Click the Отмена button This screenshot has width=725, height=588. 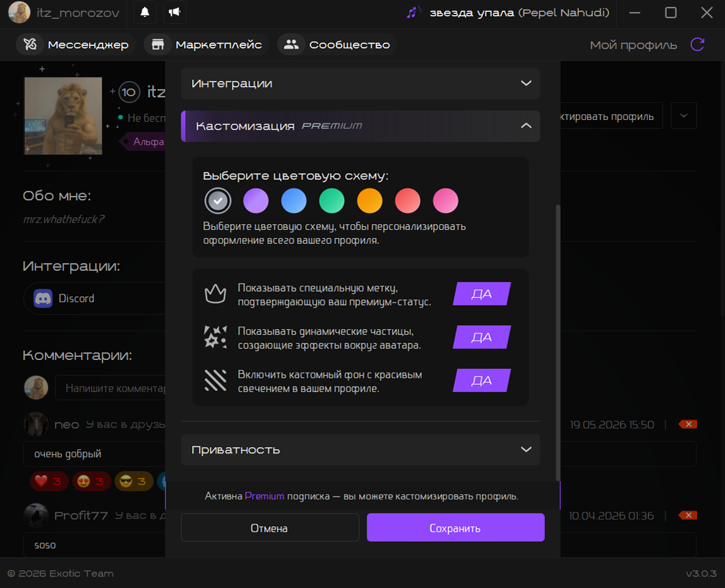270,527
